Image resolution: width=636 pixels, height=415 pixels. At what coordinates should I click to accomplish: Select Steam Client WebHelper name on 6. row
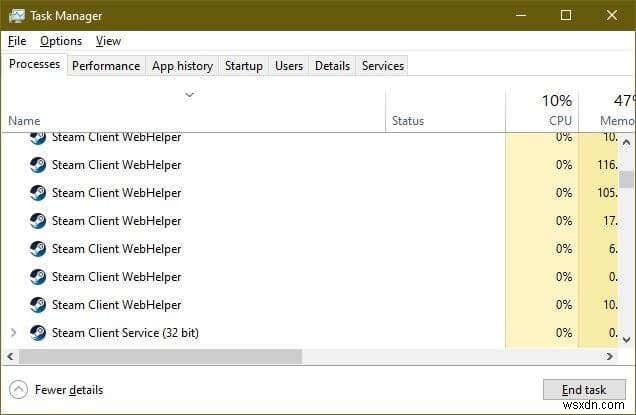[x=116, y=249]
